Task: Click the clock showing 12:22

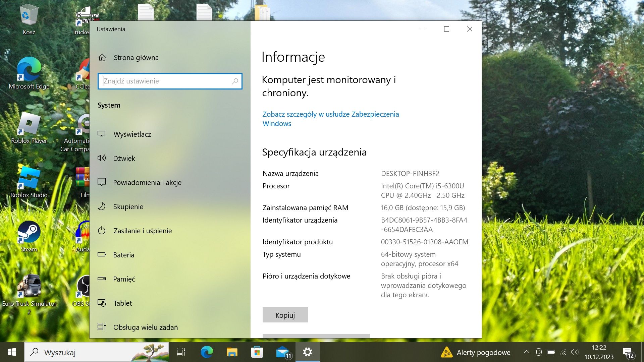Action: [599, 348]
